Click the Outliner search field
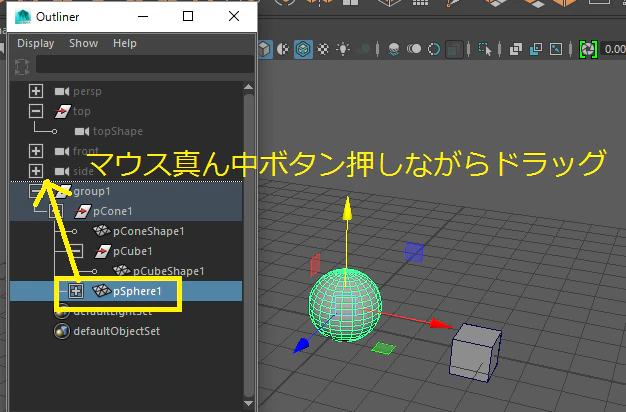626x412 pixels. tap(145, 64)
